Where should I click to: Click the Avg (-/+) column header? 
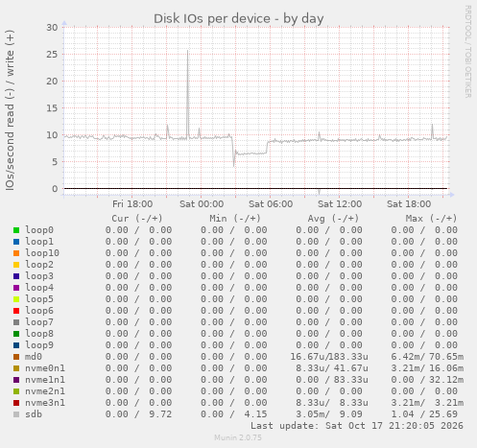333,219
